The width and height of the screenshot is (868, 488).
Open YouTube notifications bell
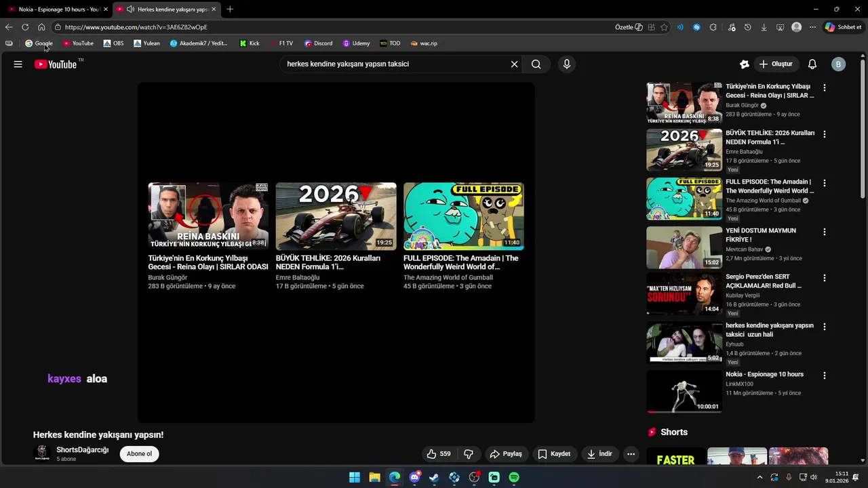tap(812, 64)
